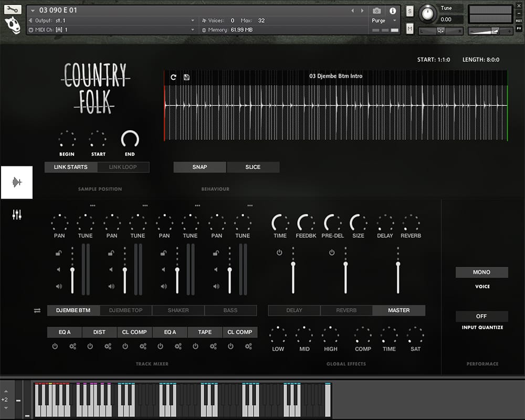Expand the Output st. 1 dropdown
Image resolution: width=525 pixels, height=420 pixels.
[193, 20]
